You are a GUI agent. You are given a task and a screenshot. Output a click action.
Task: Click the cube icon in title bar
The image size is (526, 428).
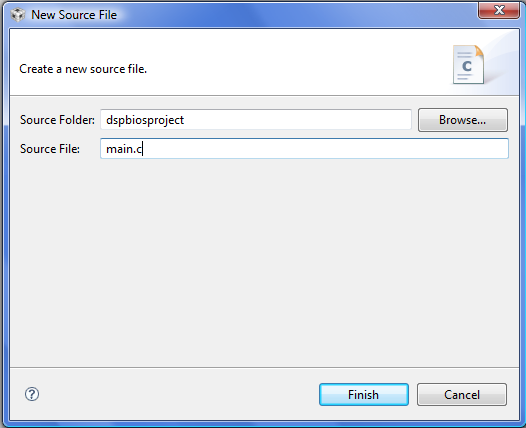(x=17, y=15)
